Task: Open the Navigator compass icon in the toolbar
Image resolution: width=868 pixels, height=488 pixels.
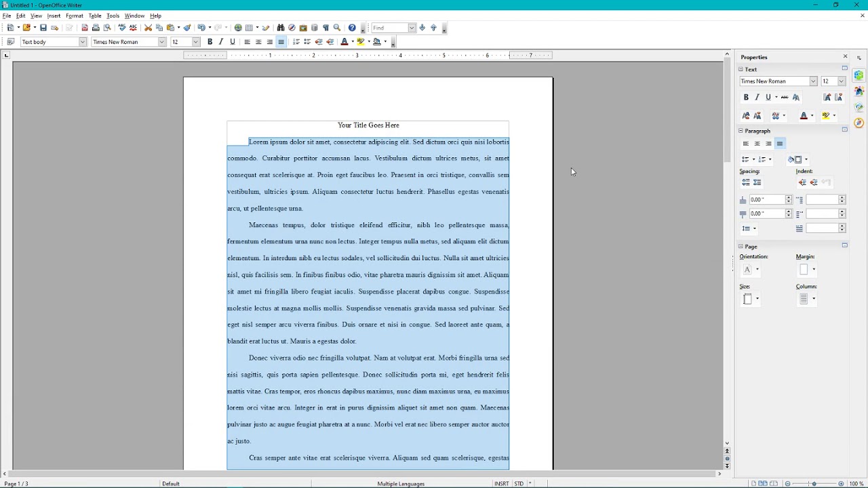Action: click(292, 28)
